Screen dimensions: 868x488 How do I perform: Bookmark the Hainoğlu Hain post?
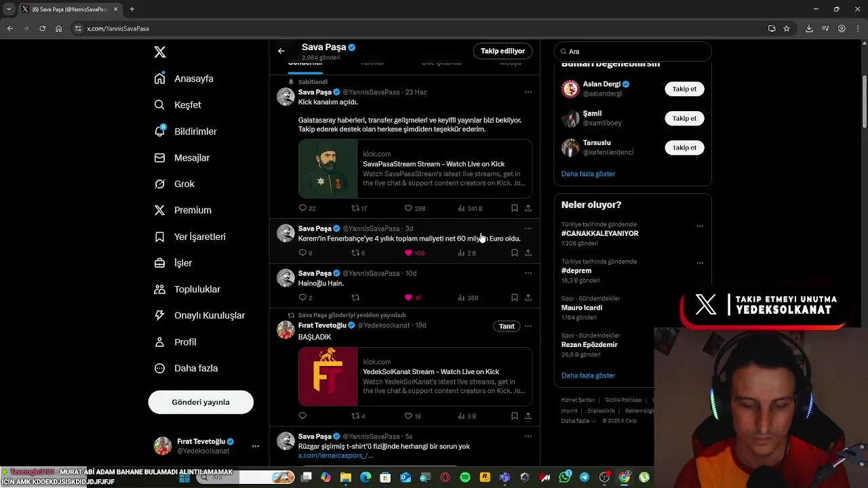coord(515,298)
